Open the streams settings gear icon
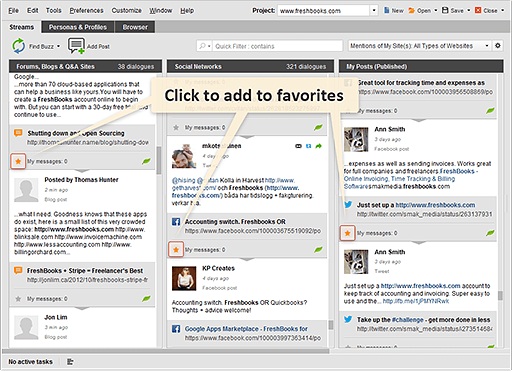The height and width of the screenshot is (372, 512). 498,46
